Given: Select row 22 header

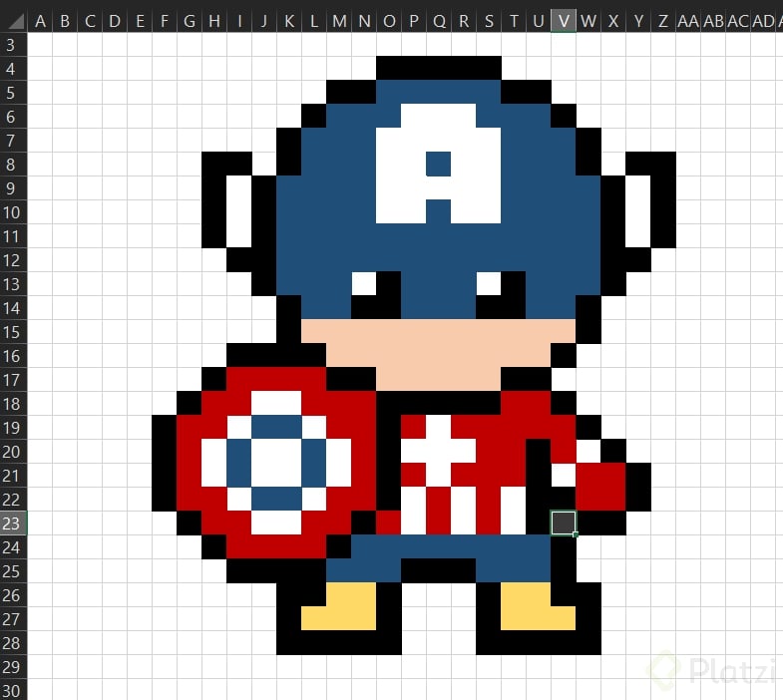Looking at the screenshot, I should [14, 500].
